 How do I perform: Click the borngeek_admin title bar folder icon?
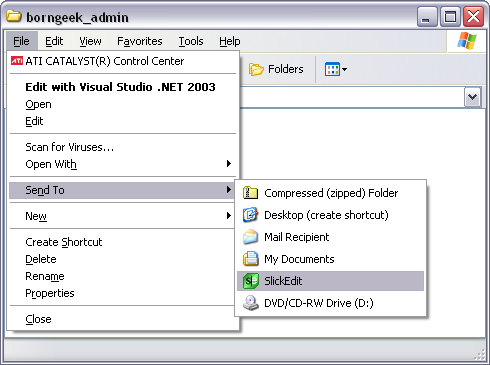(x=14, y=16)
